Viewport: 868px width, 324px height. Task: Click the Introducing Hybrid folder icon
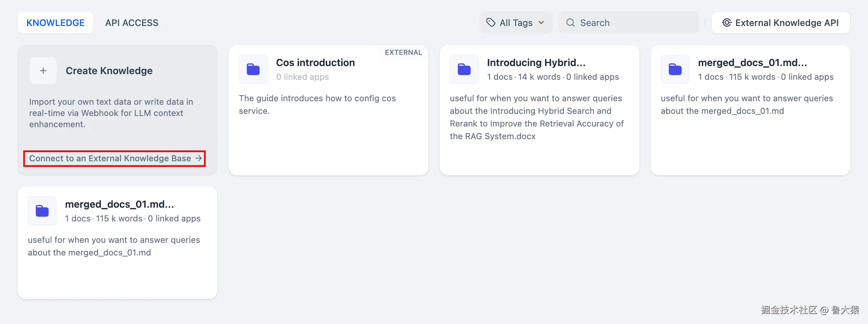click(464, 69)
